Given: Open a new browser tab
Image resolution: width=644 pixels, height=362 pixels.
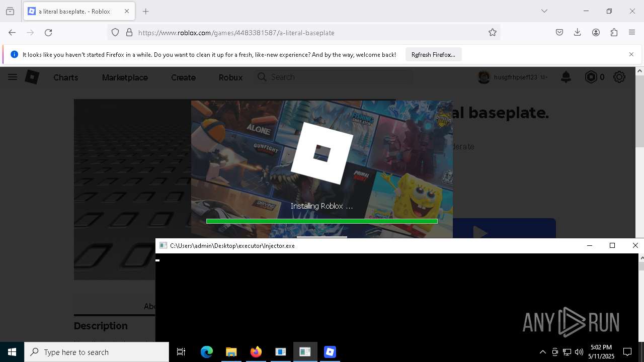Looking at the screenshot, I should [x=146, y=11].
